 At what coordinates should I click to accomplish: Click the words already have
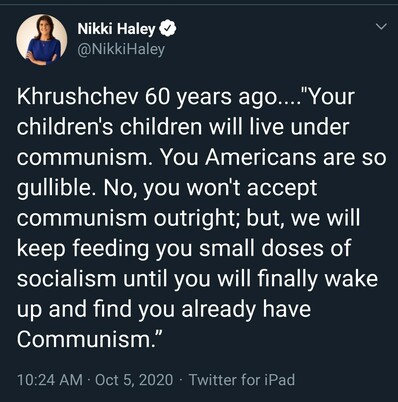(246, 310)
